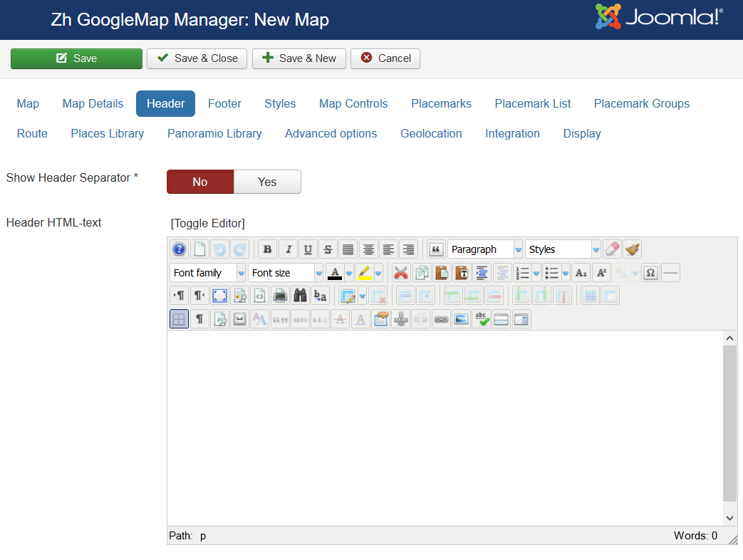Set Show Header Separator to No
Viewport: 743px width, 560px height.
tap(200, 182)
